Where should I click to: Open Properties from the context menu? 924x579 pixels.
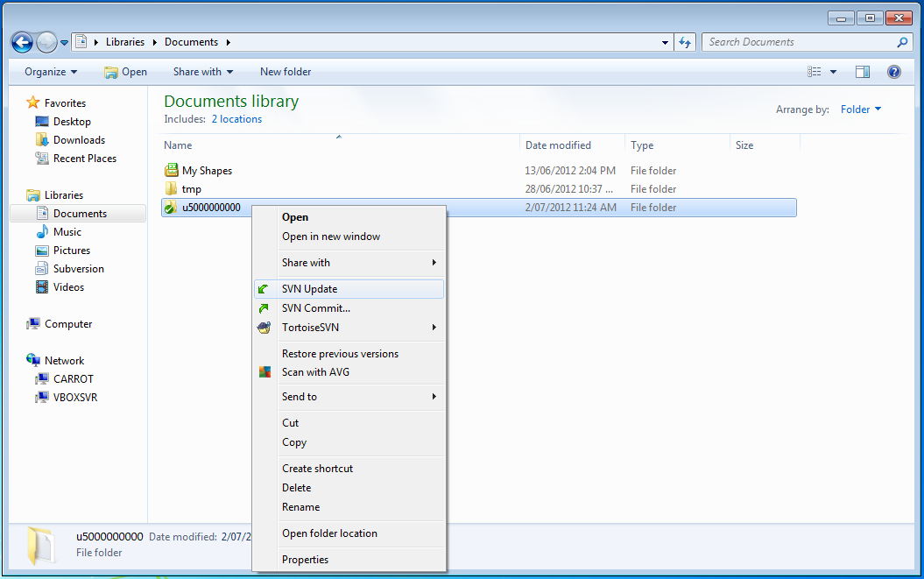305,559
